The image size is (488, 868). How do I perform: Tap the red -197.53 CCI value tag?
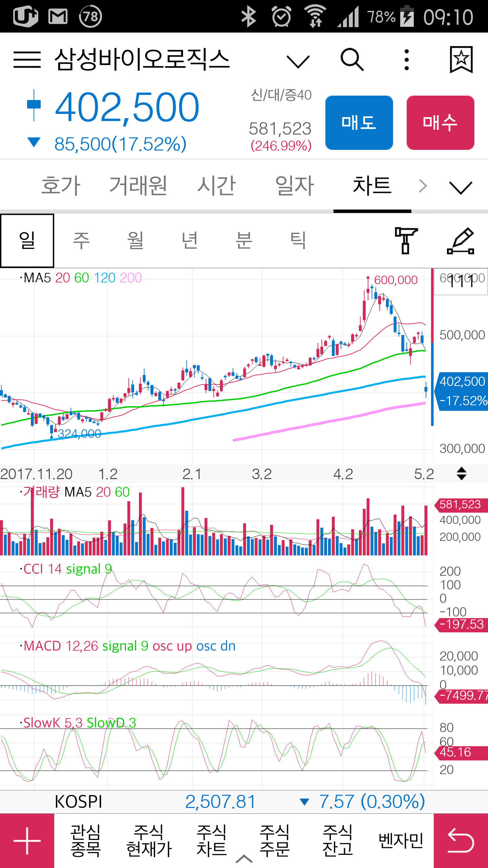pos(461,625)
